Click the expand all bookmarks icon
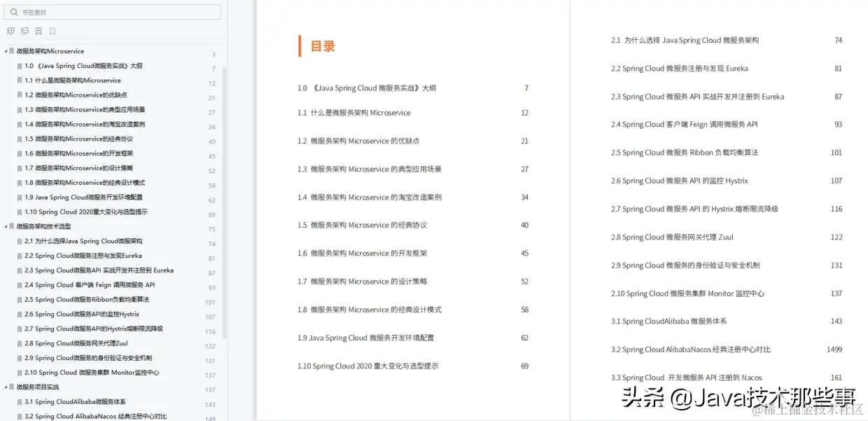Viewport: 868px width, 421px height. tap(10, 32)
